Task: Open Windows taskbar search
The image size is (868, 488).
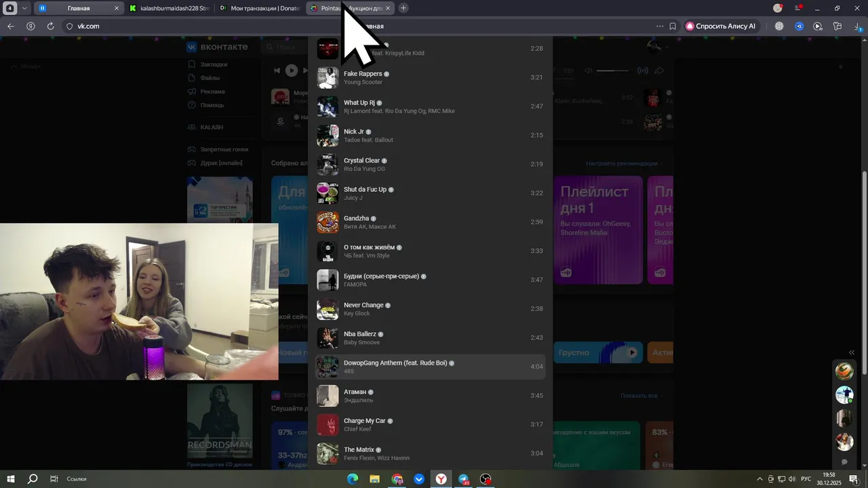Action: (x=33, y=479)
